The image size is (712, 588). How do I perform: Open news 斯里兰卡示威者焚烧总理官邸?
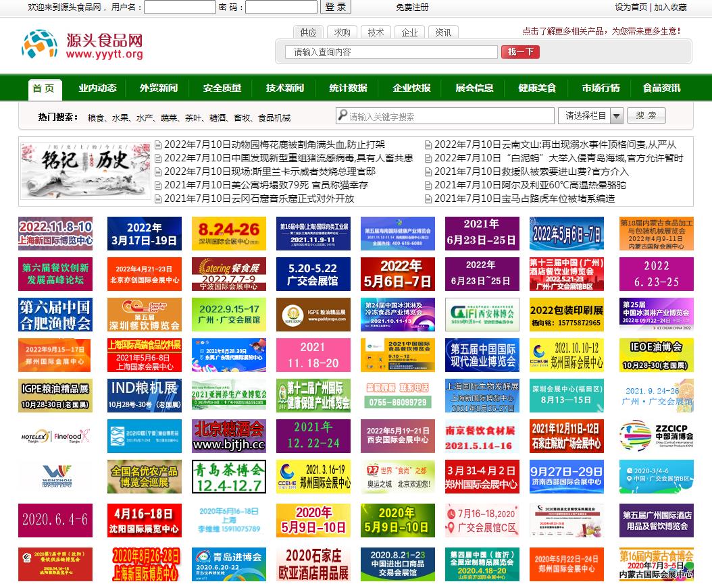point(270,171)
